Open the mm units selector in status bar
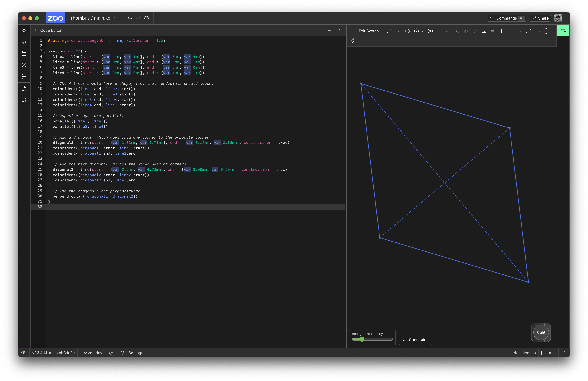 (x=549, y=353)
